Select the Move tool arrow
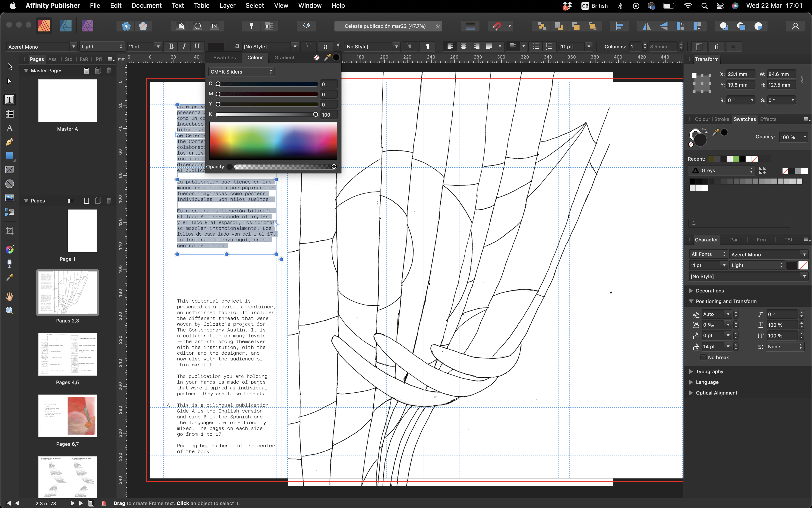The width and height of the screenshot is (812, 508). coord(10,67)
